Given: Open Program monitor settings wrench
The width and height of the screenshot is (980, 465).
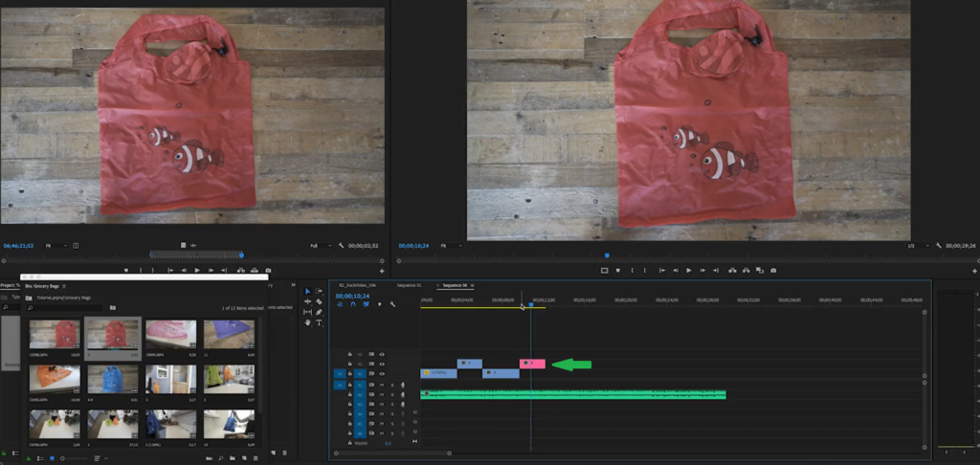Looking at the screenshot, I should point(939,246).
